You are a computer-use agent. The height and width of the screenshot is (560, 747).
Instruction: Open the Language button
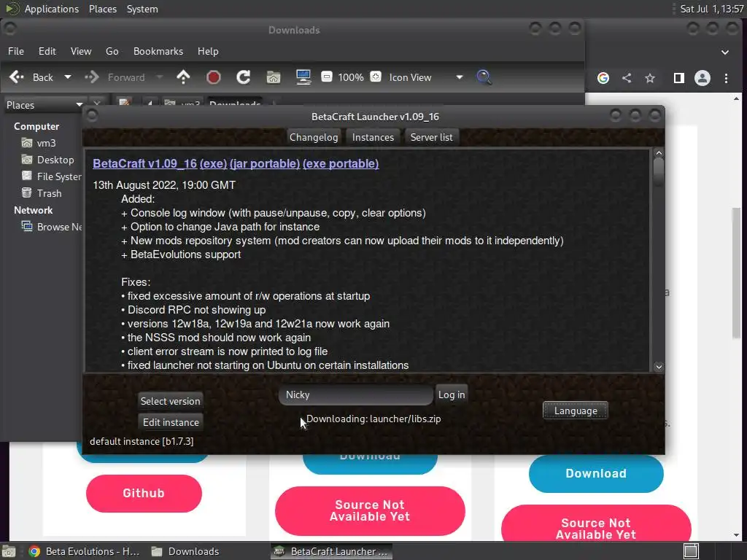pos(576,411)
